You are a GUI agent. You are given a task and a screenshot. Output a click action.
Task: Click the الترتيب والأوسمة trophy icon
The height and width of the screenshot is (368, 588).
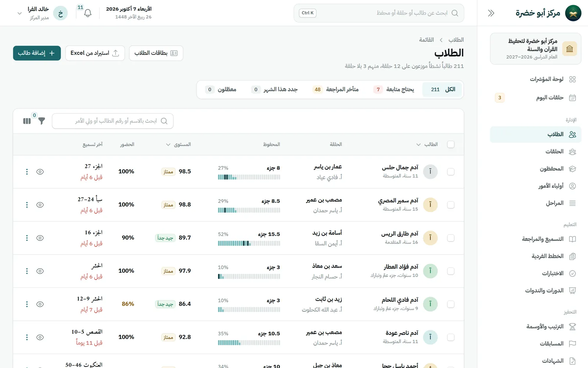click(x=572, y=326)
